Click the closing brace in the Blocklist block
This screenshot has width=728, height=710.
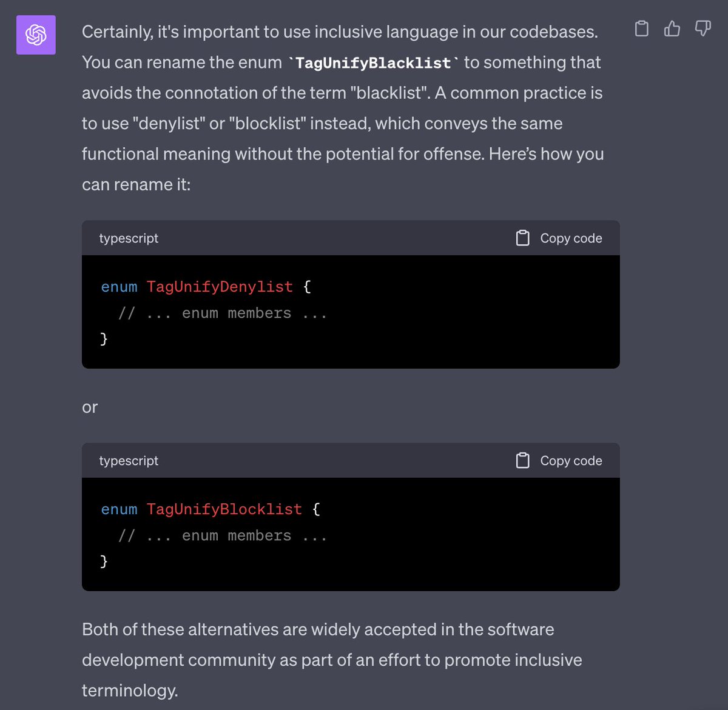click(104, 561)
